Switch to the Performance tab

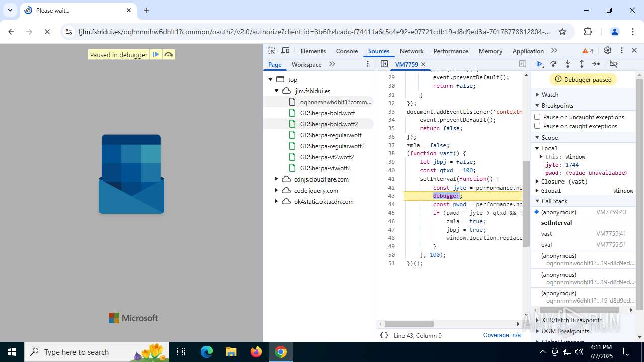(x=451, y=51)
